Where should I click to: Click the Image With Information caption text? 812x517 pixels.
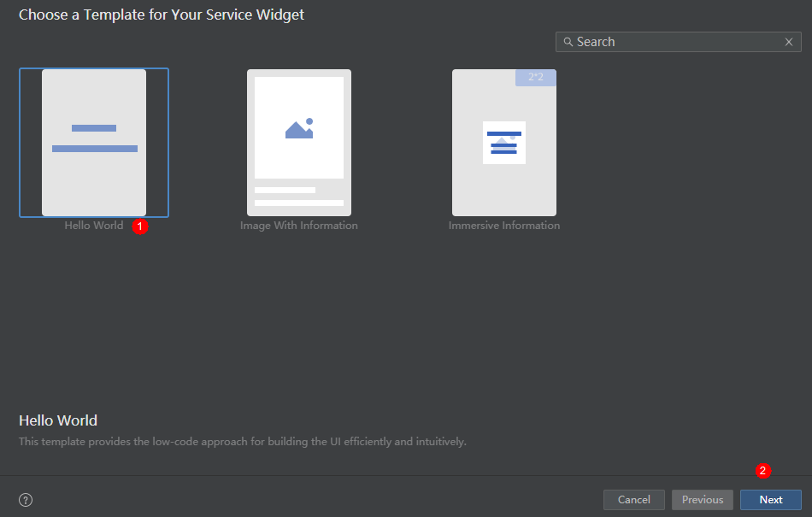pos(299,226)
